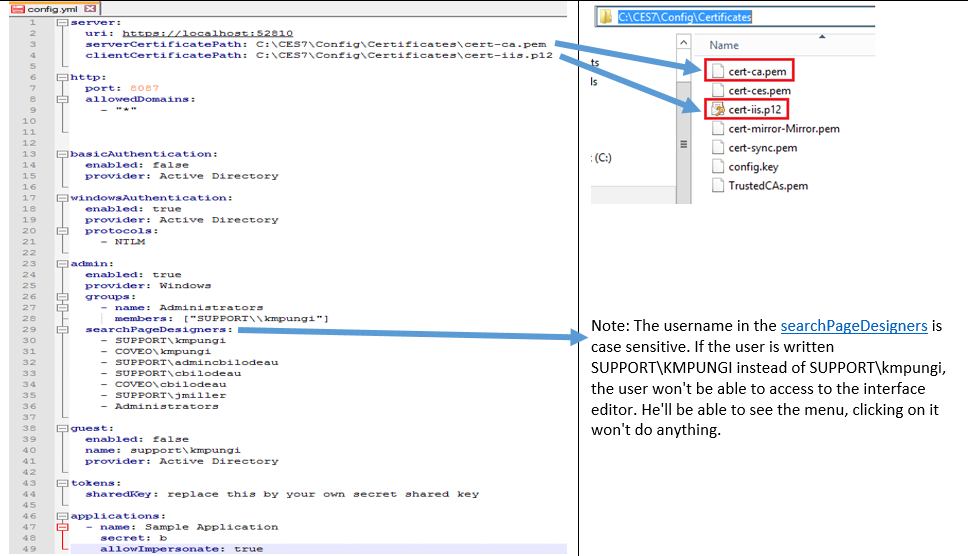The width and height of the screenshot is (968, 556).
Task: Collapse the red Sample Application fold marker
Action: [x=62, y=527]
